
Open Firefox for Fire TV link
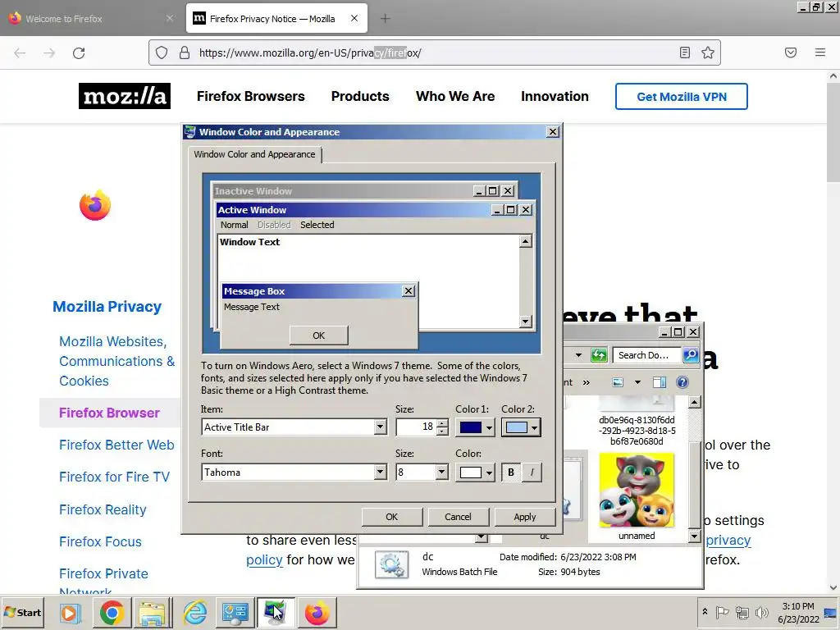pyautogui.click(x=114, y=477)
